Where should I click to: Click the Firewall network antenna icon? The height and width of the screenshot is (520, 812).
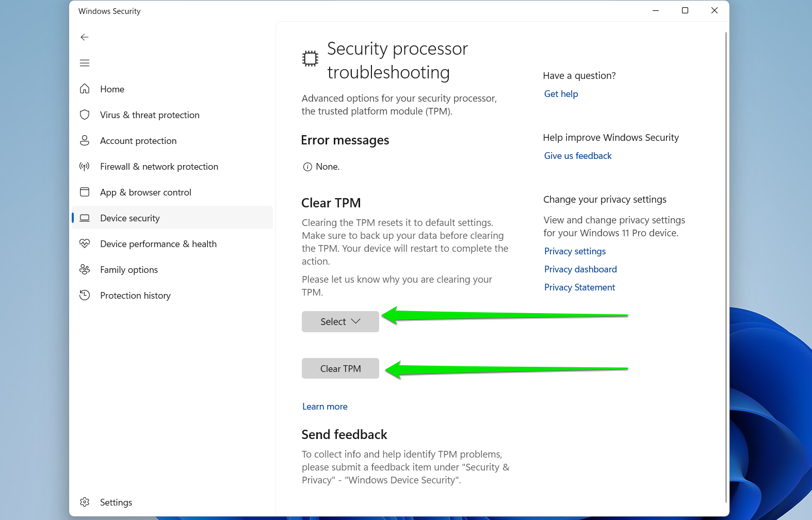click(x=85, y=166)
